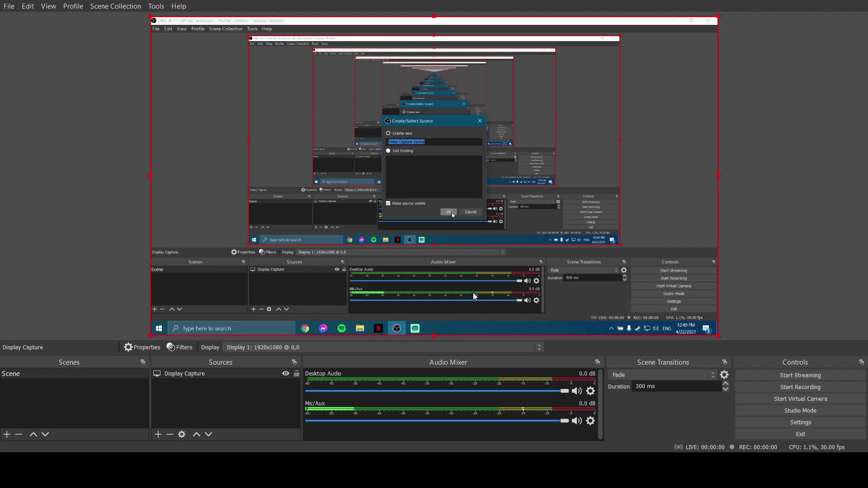Expand the Fade transition dropdown
The width and height of the screenshot is (868, 488).
pyautogui.click(x=662, y=375)
